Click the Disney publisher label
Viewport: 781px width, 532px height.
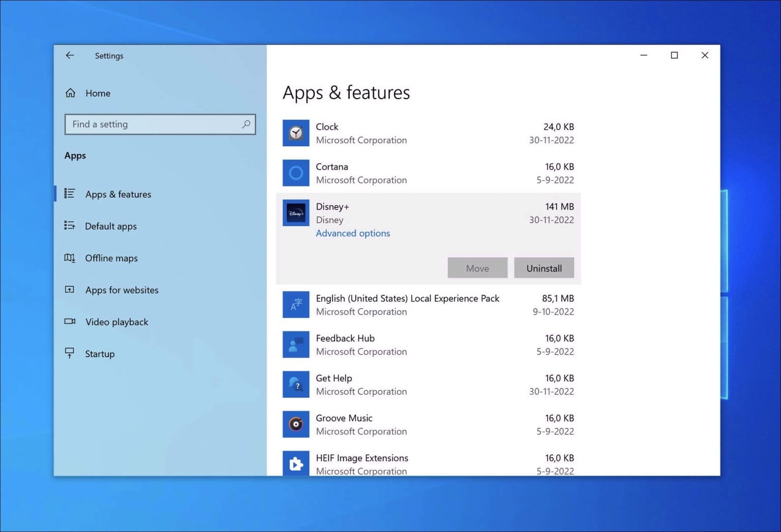click(329, 220)
